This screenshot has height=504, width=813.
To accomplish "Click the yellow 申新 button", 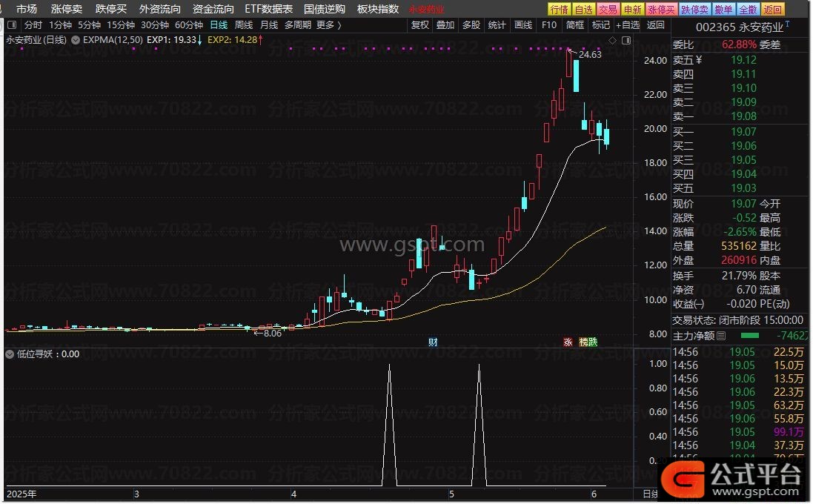I will 633,10.
